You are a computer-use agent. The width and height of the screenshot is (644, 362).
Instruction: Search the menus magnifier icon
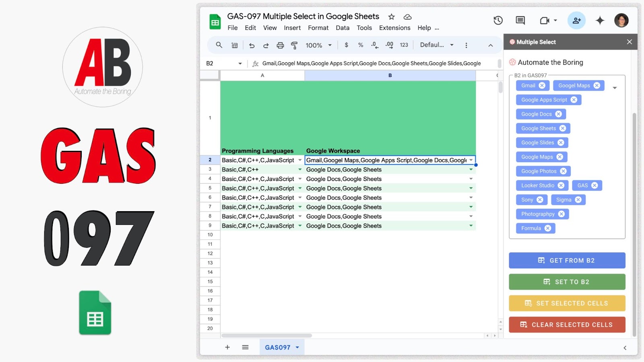[x=219, y=45]
